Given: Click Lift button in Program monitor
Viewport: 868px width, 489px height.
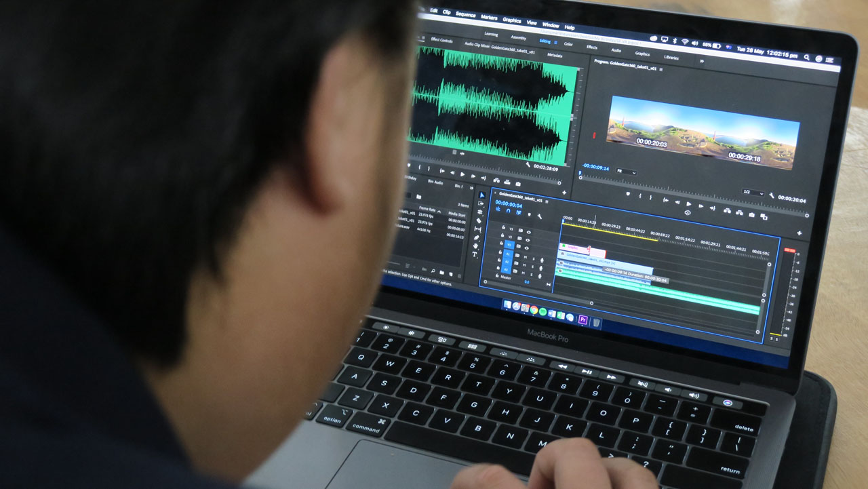Looking at the screenshot, I should point(728,211).
